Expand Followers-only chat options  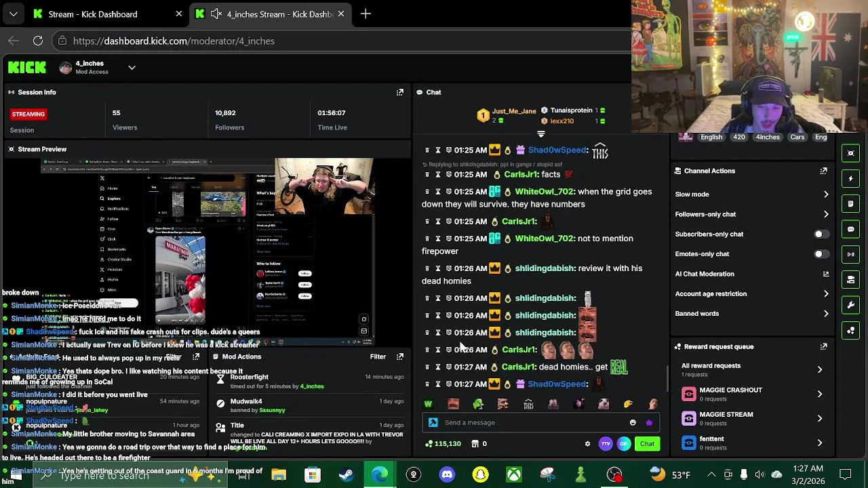826,214
